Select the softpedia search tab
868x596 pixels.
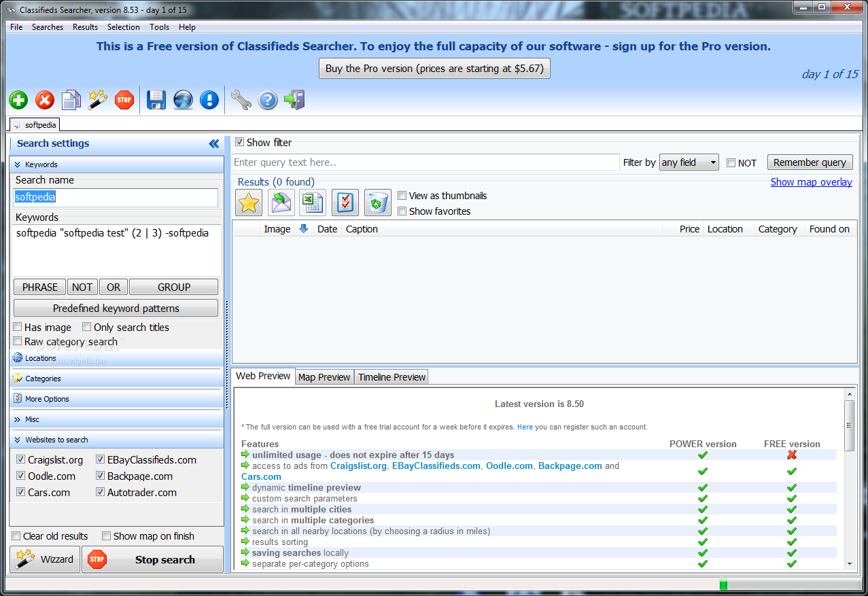click(35, 125)
